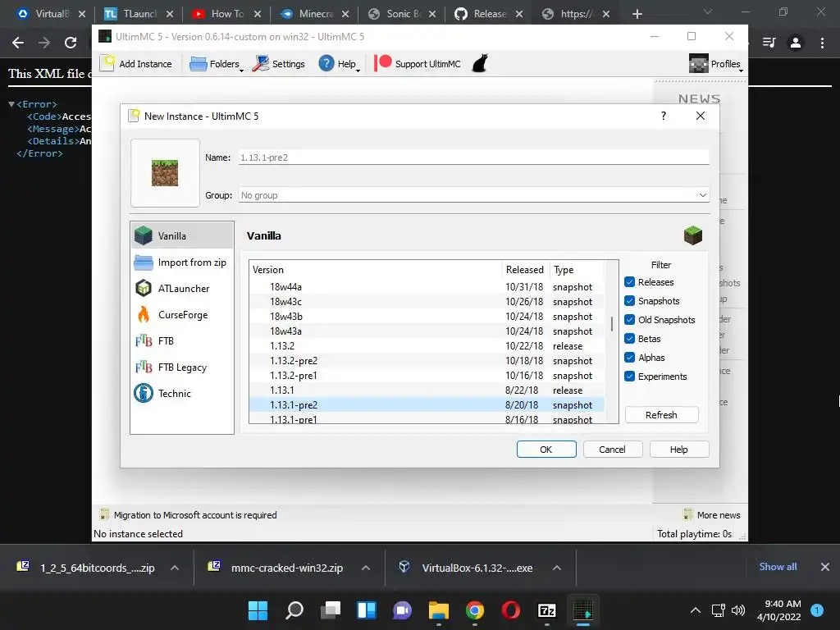This screenshot has height=630, width=840.
Task: Click the Refresh version list button
Action: tap(662, 414)
